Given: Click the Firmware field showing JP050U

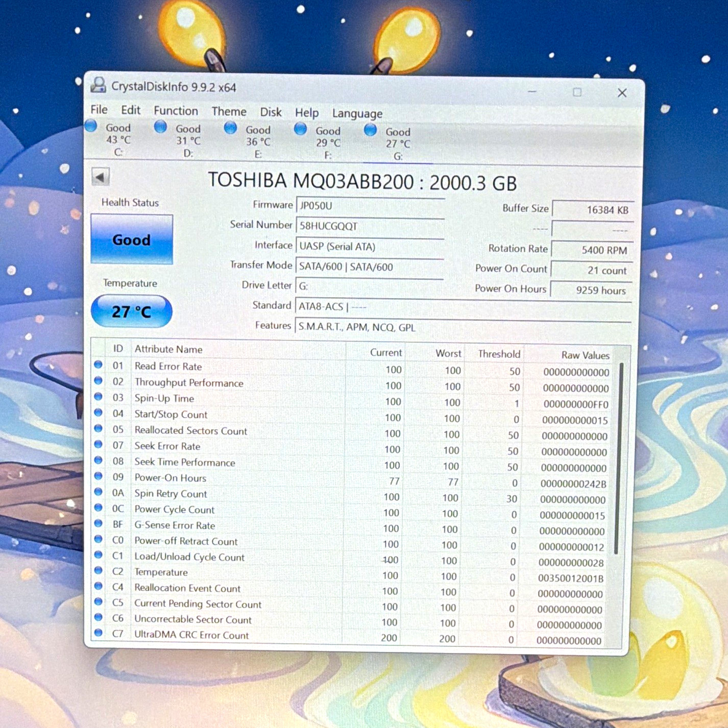Looking at the screenshot, I should [370, 206].
